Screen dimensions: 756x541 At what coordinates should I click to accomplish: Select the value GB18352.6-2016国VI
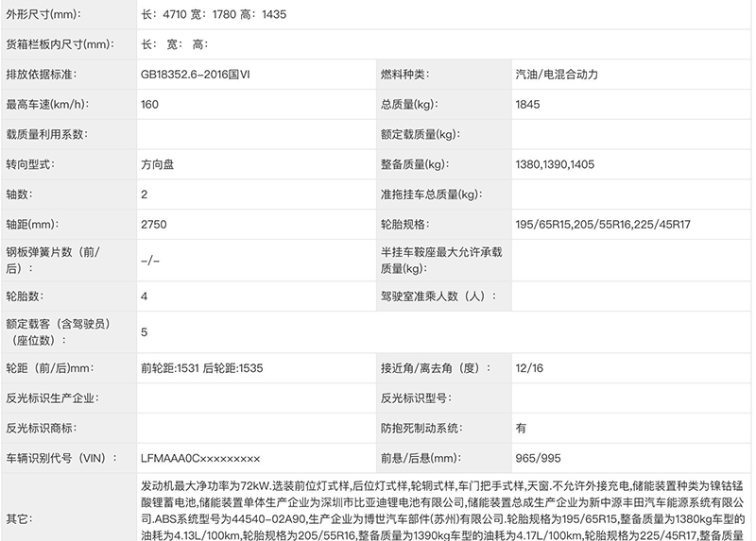pyautogui.click(x=196, y=75)
